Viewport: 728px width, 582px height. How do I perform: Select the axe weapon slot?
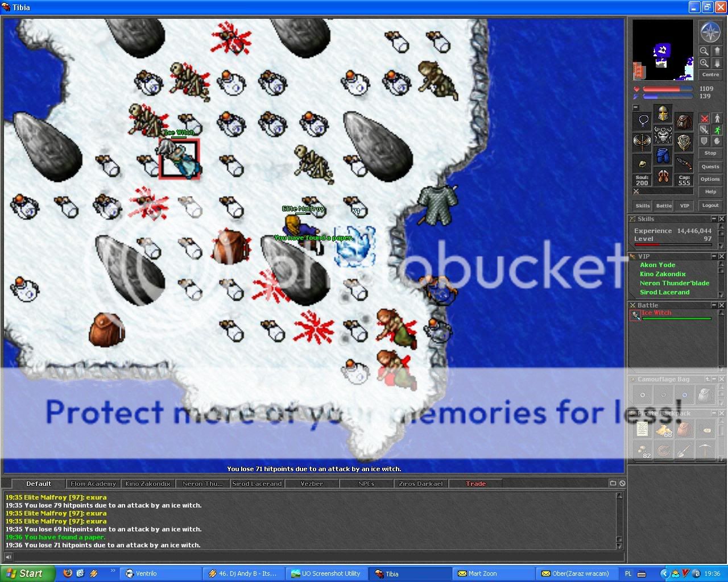pos(643,142)
